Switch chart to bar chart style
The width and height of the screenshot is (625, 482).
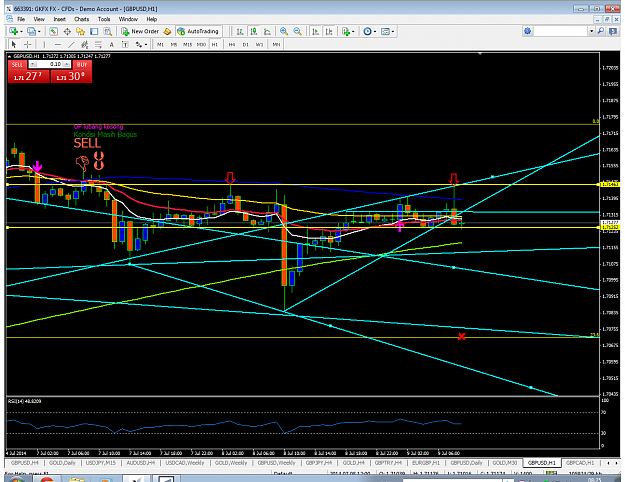[240, 31]
